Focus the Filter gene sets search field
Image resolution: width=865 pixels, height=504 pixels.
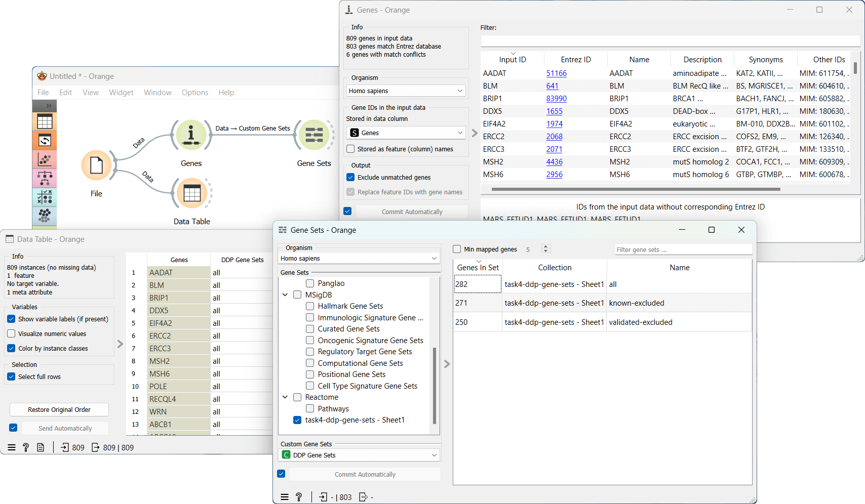[684, 249]
